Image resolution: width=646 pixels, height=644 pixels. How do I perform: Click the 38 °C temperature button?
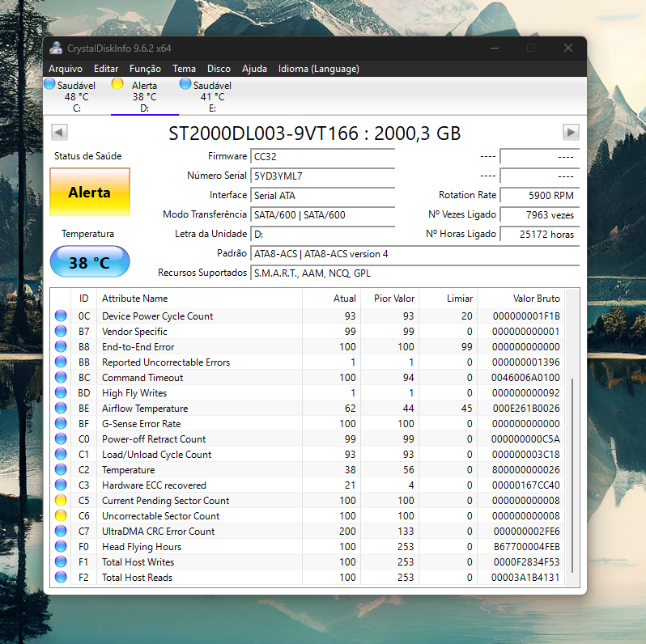90,262
